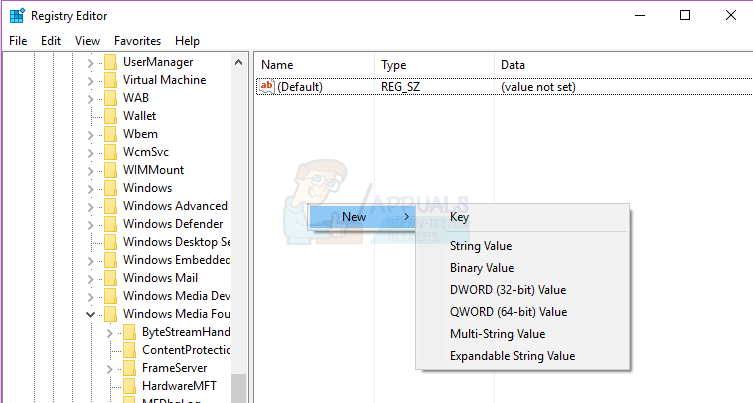Click the WIMMount folder icon
Screen dimensions: 753x403
pos(110,170)
